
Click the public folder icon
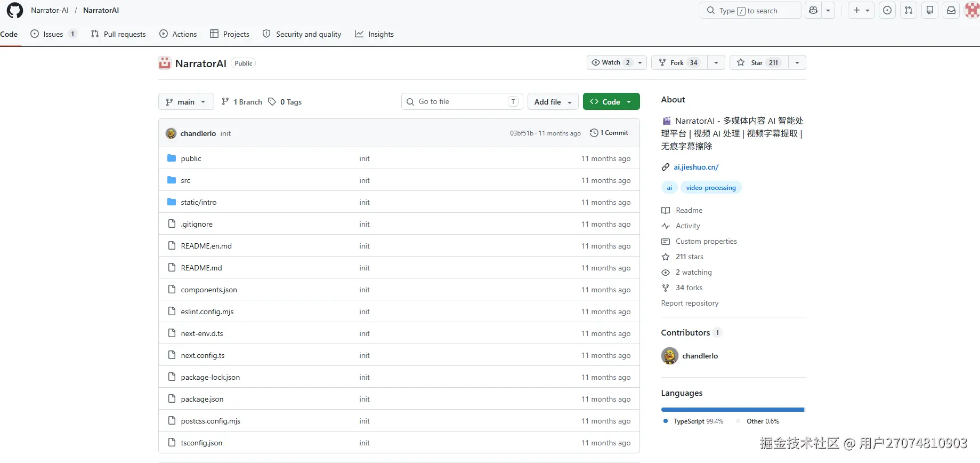tap(172, 158)
